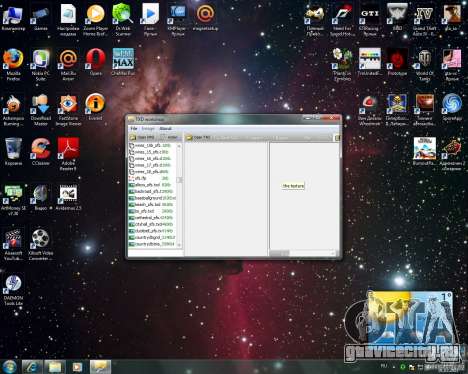Click the Open TXD toolbar button

[198, 137]
